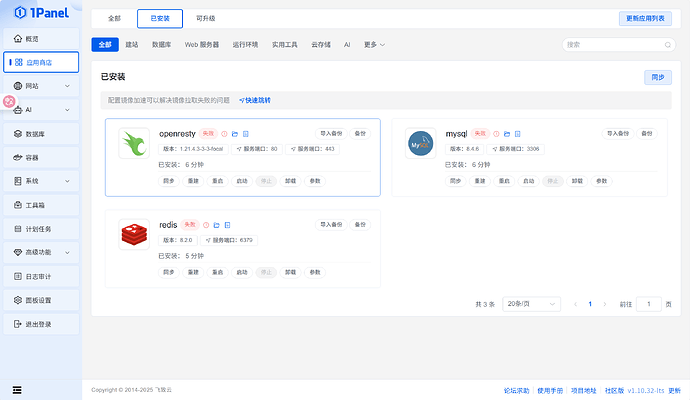Click openresty red error info icon

tap(224, 134)
